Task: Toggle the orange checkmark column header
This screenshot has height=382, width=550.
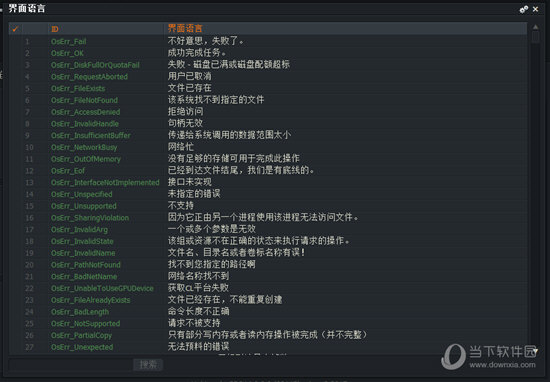Action: [15, 29]
